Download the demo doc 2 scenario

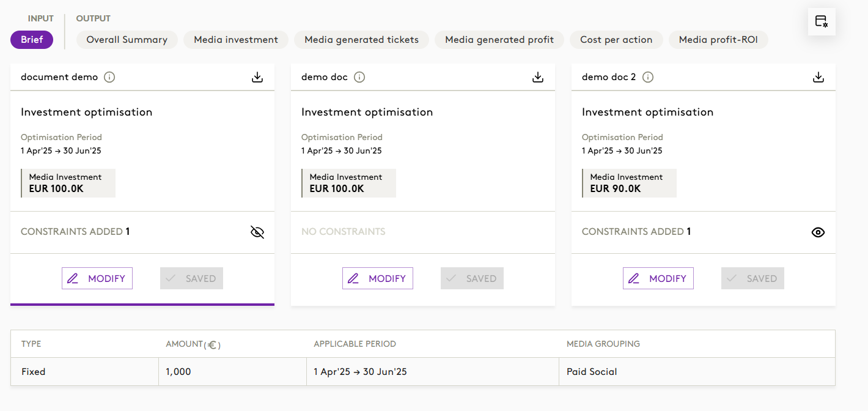(818, 78)
